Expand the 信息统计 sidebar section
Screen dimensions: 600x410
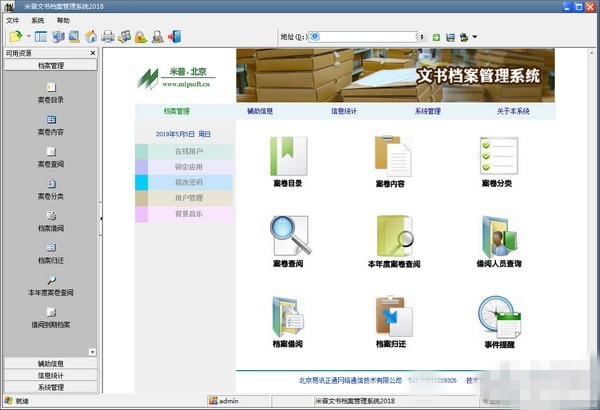pyautogui.click(x=51, y=376)
